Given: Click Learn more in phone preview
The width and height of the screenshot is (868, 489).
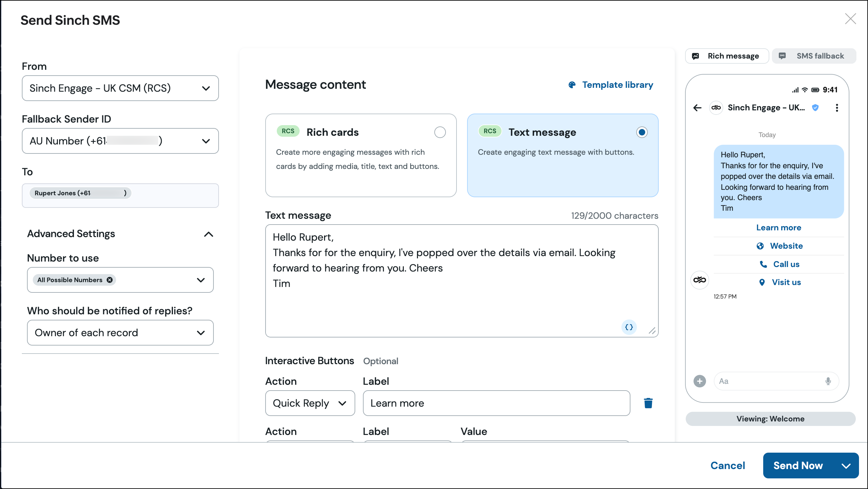Looking at the screenshot, I should click(779, 228).
